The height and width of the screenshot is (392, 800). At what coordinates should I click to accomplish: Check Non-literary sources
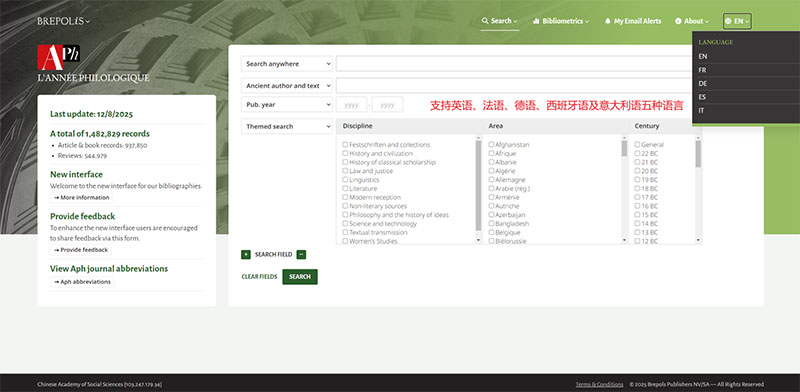(x=345, y=206)
